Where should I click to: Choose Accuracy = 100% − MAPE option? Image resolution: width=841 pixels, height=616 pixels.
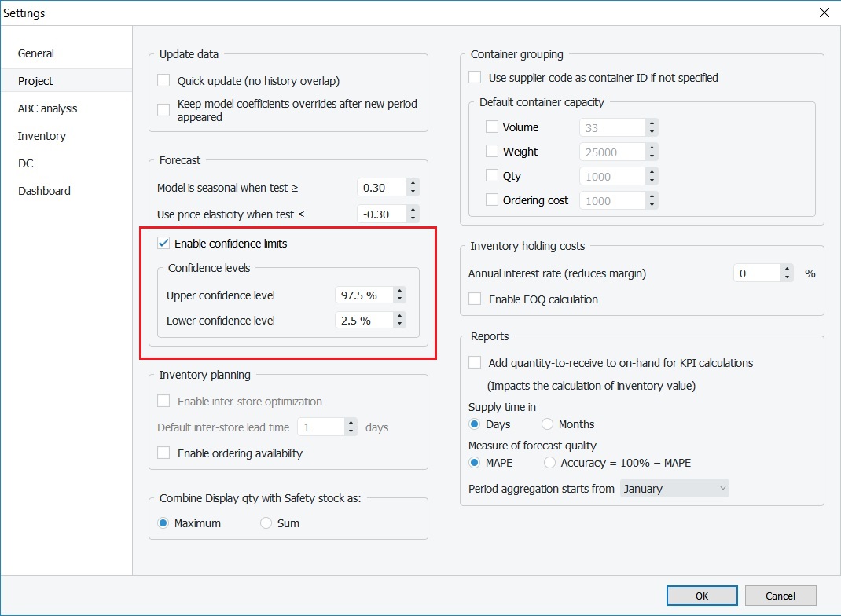click(x=550, y=463)
